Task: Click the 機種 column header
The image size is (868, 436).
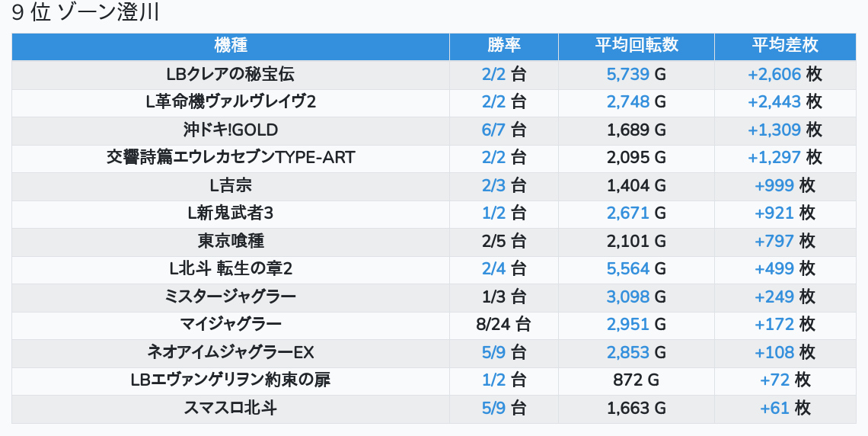Action: tap(230, 46)
